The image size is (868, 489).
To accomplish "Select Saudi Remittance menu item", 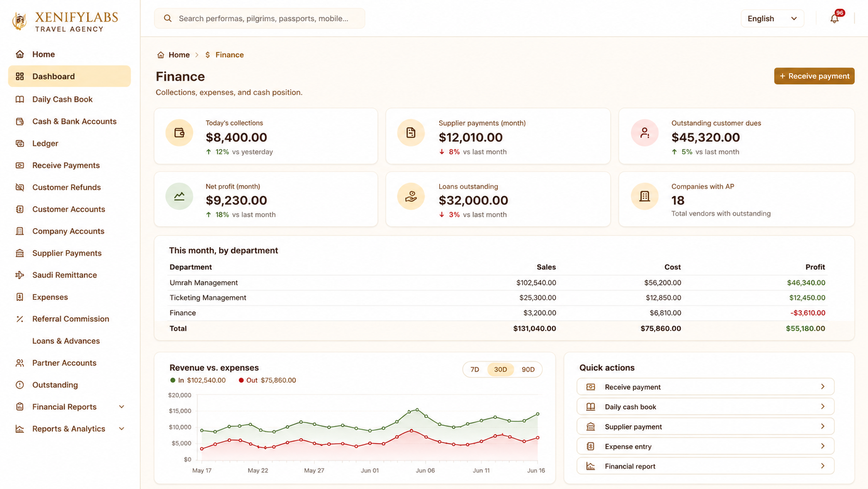I will (70, 275).
